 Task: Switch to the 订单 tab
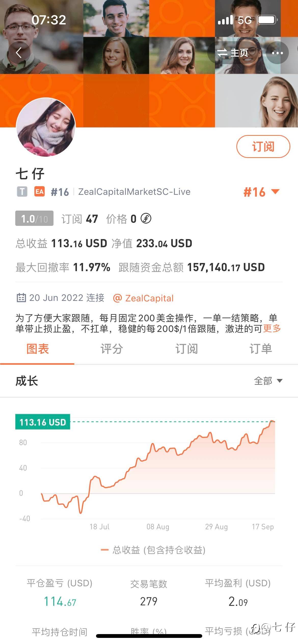pyautogui.click(x=261, y=349)
